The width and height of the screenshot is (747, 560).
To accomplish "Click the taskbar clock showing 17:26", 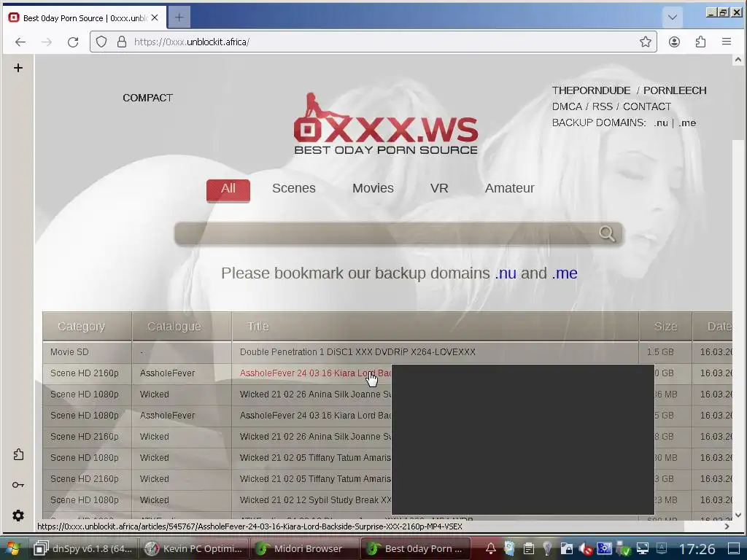I will [x=697, y=549].
